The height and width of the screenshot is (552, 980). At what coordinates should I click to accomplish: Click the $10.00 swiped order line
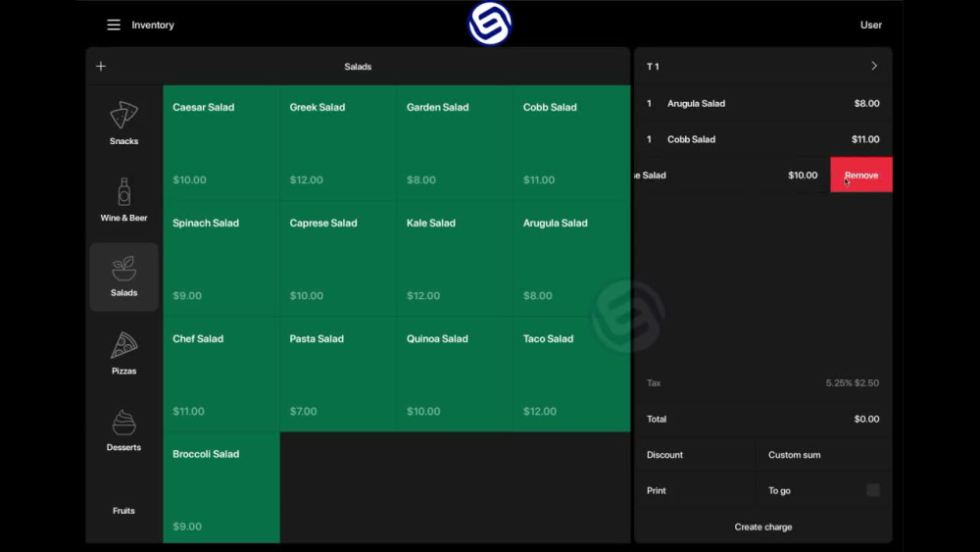732,176
